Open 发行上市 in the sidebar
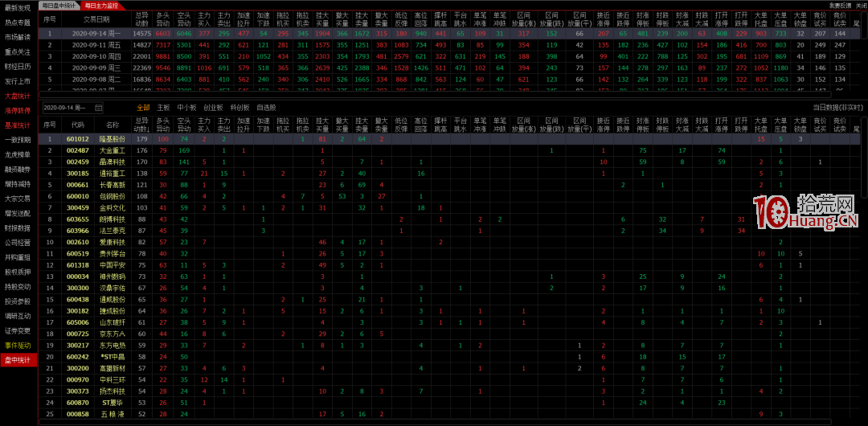The image size is (868, 426). (18, 81)
